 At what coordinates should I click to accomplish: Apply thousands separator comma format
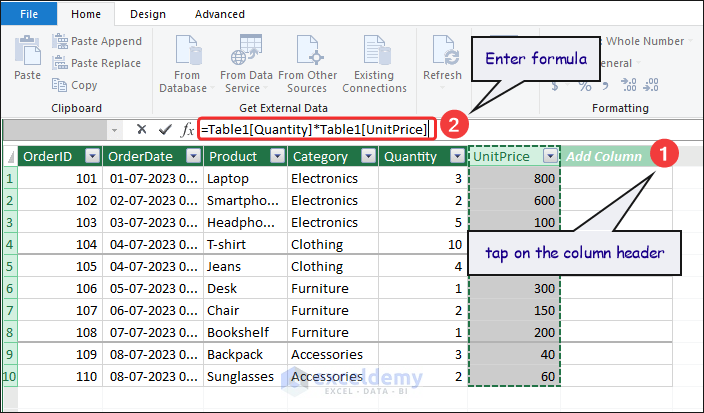pos(606,85)
